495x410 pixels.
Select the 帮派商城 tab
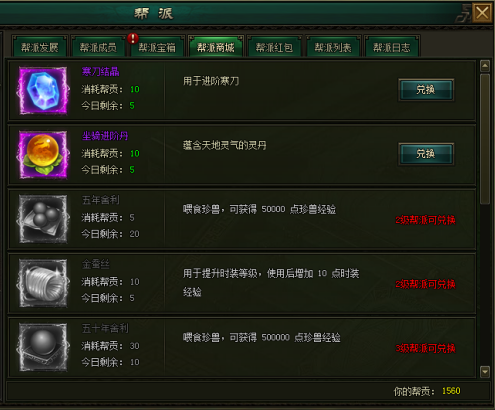[216, 47]
